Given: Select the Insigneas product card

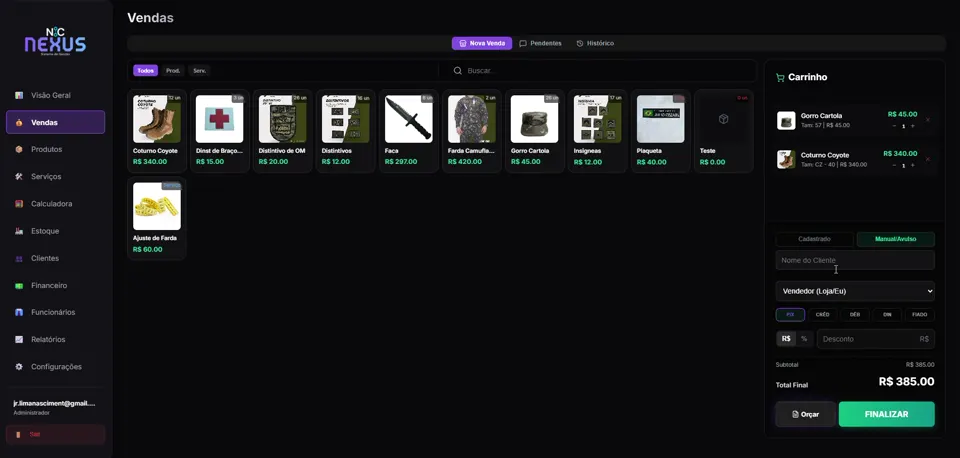Looking at the screenshot, I should coord(598,131).
